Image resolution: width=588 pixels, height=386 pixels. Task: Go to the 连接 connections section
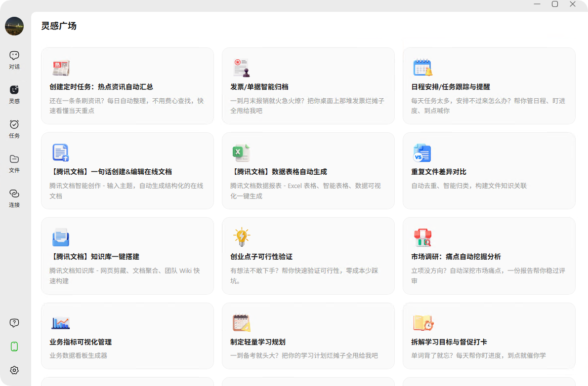tap(14, 197)
